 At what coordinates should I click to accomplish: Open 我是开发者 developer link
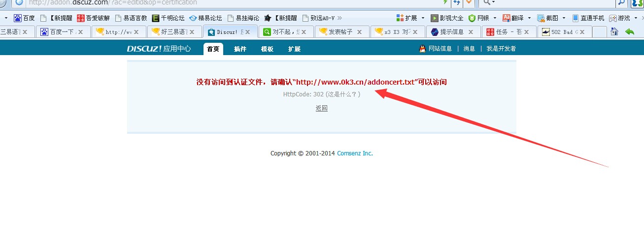tap(501, 49)
